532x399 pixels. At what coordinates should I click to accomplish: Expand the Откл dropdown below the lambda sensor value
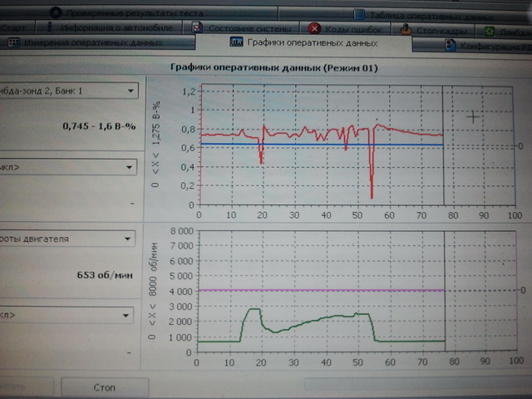[x=131, y=167]
